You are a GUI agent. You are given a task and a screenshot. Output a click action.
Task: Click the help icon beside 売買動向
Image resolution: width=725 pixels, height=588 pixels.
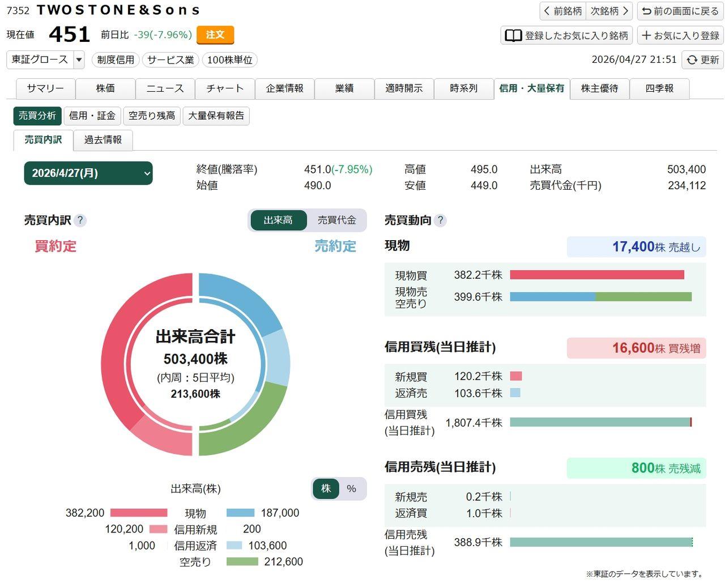point(440,220)
